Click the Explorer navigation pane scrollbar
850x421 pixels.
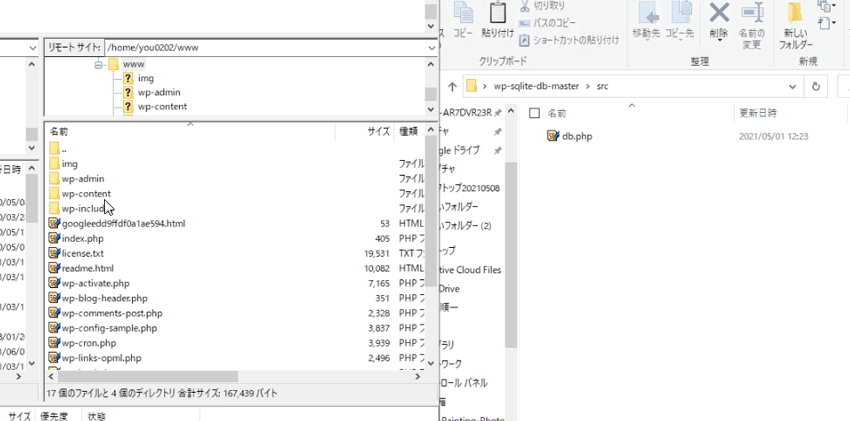(x=511, y=255)
